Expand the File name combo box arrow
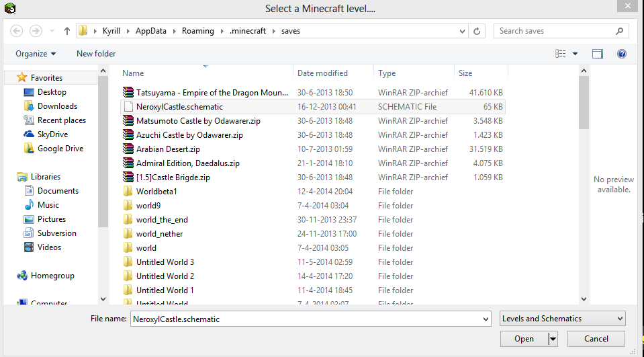The width and height of the screenshot is (644, 357). pos(486,319)
